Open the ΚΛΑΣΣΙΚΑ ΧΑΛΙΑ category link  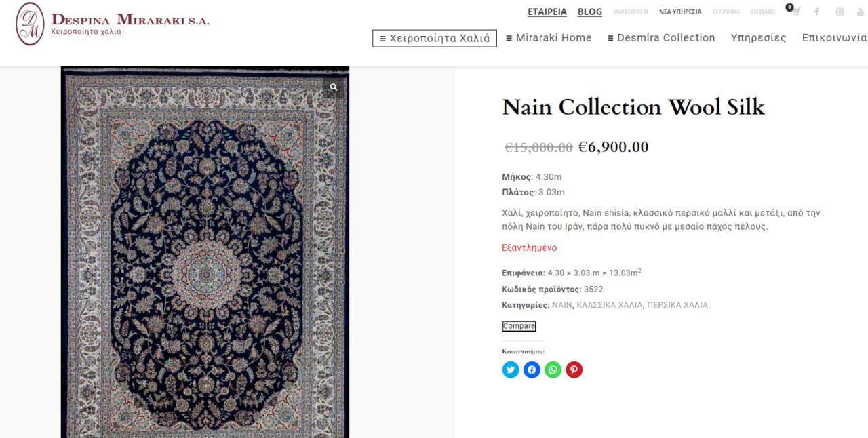[609, 305]
